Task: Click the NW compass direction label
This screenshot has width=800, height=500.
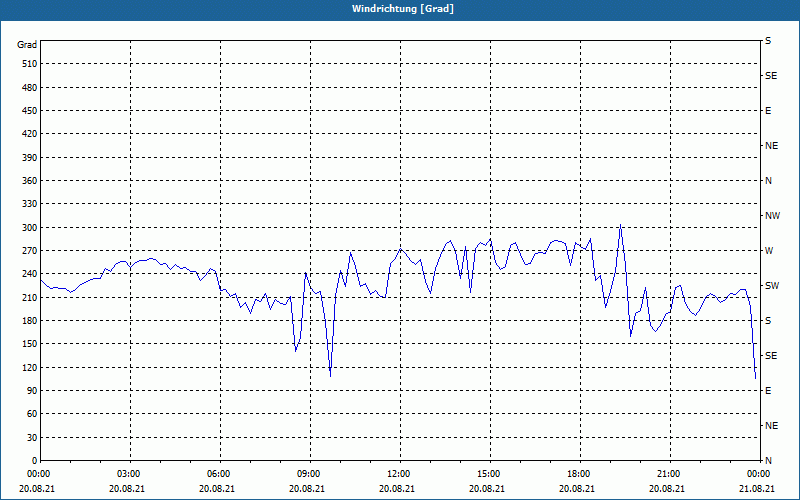Action: tap(772, 216)
